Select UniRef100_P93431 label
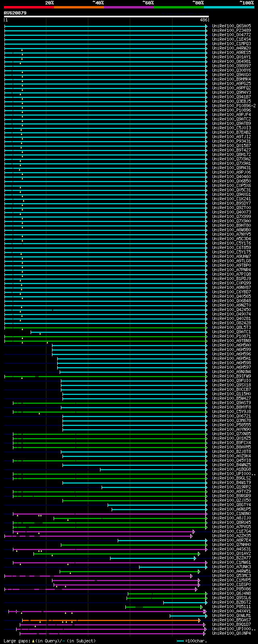The height and width of the screenshot is (644, 258). 231,141
